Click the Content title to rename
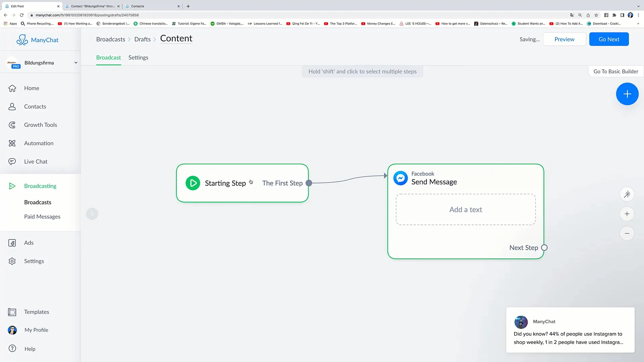 (x=176, y=39)
